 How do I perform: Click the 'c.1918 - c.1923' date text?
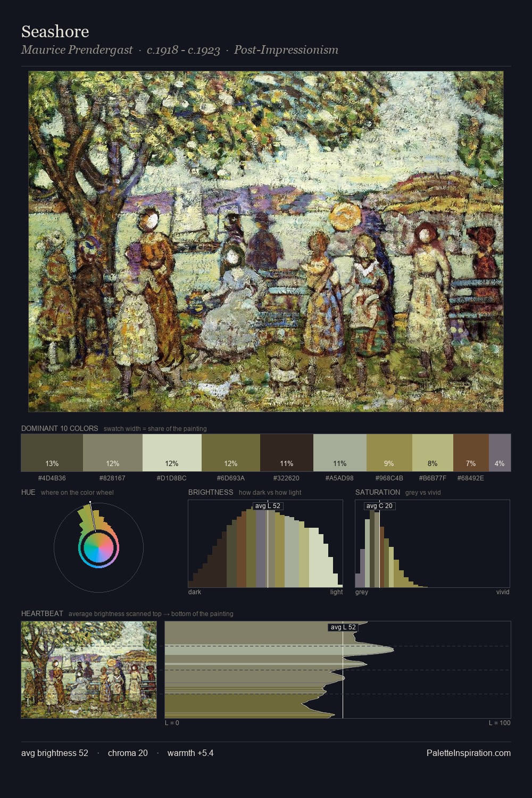(x=184, y=50)
